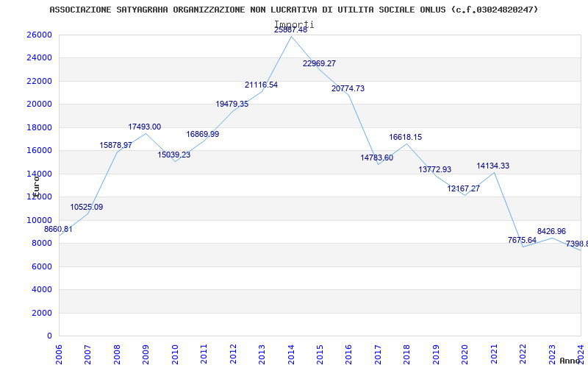Select data label 7675.64
588x368 pixels.
click(522, 240)
